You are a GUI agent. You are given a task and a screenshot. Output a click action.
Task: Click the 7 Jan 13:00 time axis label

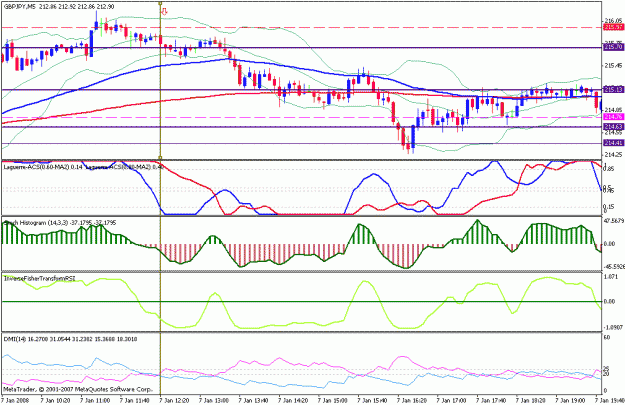[x=214, y=400]
